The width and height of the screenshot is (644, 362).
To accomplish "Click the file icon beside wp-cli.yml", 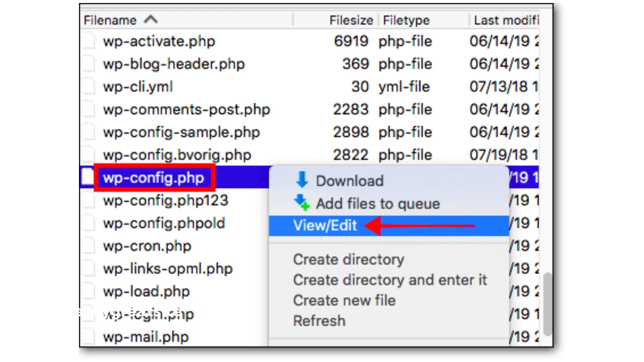I will pyautogui.click(x=88, y=86).
